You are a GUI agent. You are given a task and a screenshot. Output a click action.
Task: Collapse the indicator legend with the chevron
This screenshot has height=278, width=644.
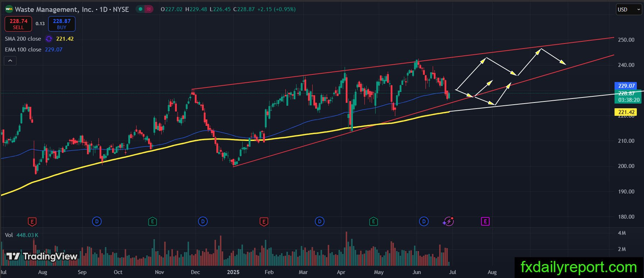coord(10,61)
